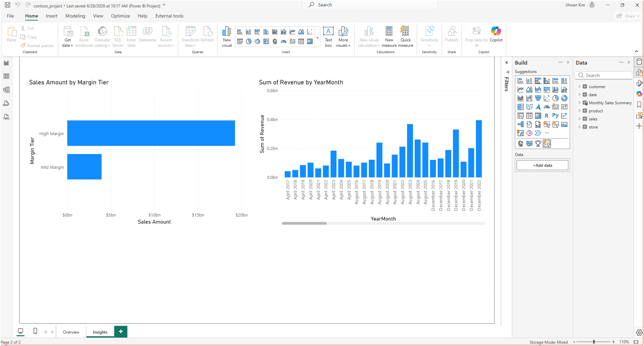This screenshot has height=346, width=644.
Task: Select Power Apps visual in Build pane
Action: (x=529, y=133)
